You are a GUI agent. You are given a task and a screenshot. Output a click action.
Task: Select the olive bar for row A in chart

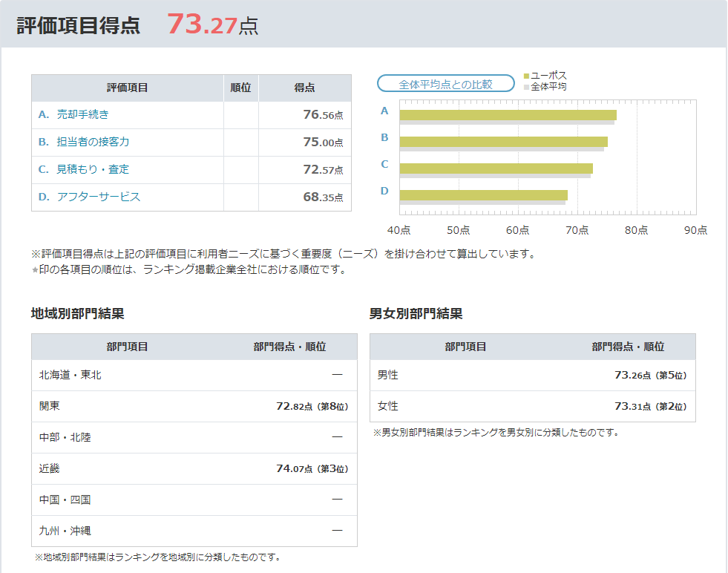[508, 114]
